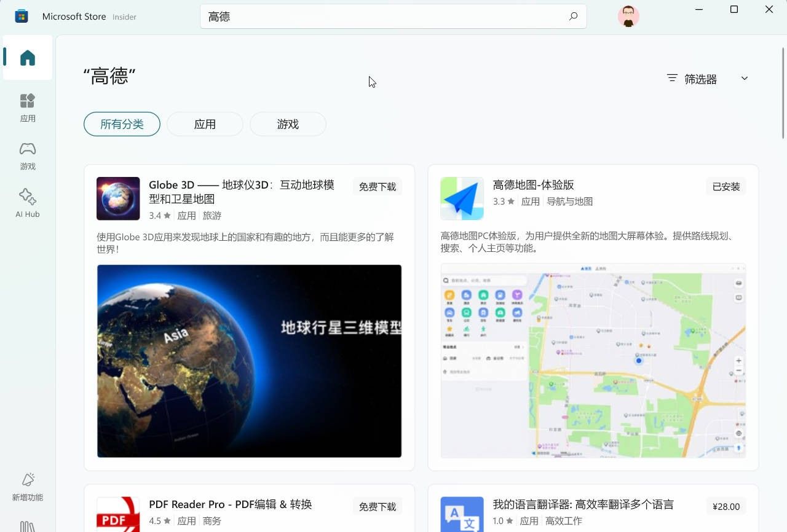Click the Microsoft Store logo icon
The height and width of the screenshot is (532, 787).
click(22, 16)
